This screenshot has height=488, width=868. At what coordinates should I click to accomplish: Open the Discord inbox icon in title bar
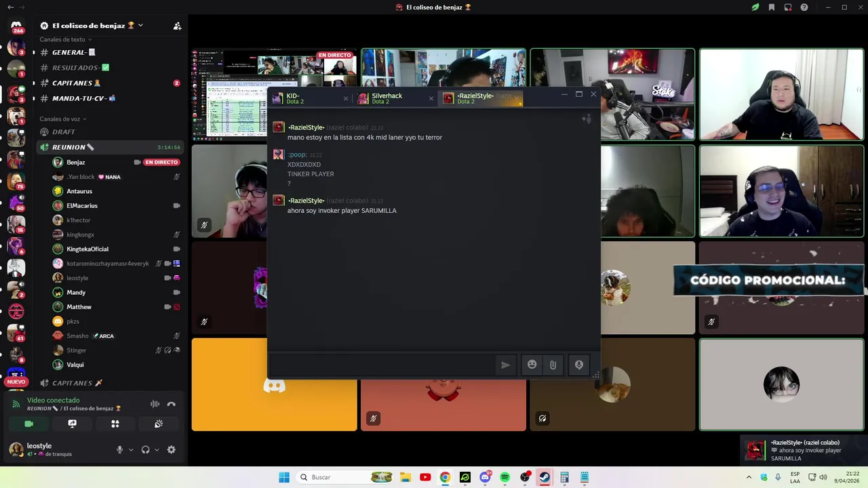[787, 7]
